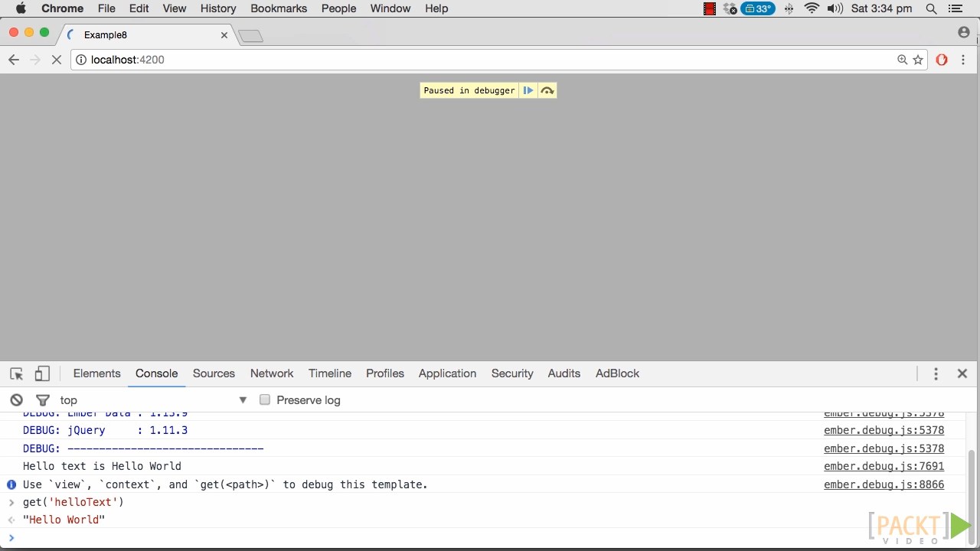Image resolution: width=980 pixels, height=551 pixels.
Task: Open the volume control in menu bar
Action: tap(835, 8)
